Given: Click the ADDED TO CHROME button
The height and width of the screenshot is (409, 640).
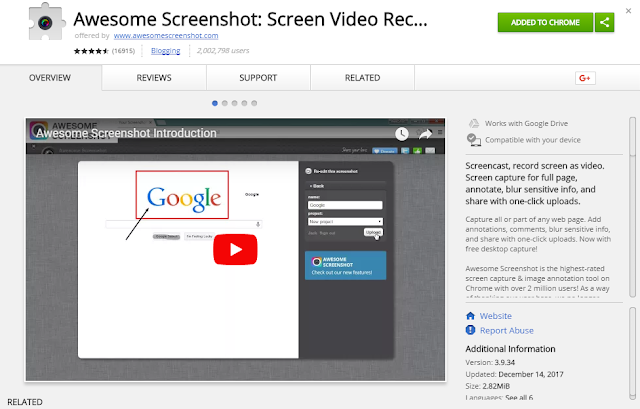Looking at the screenshot, I should (x=545, y=22).
